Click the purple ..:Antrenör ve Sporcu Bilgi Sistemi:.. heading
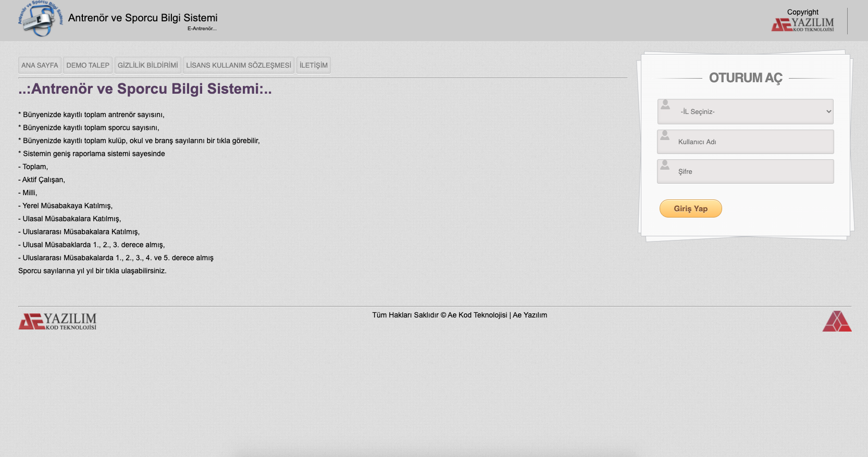 145,89
